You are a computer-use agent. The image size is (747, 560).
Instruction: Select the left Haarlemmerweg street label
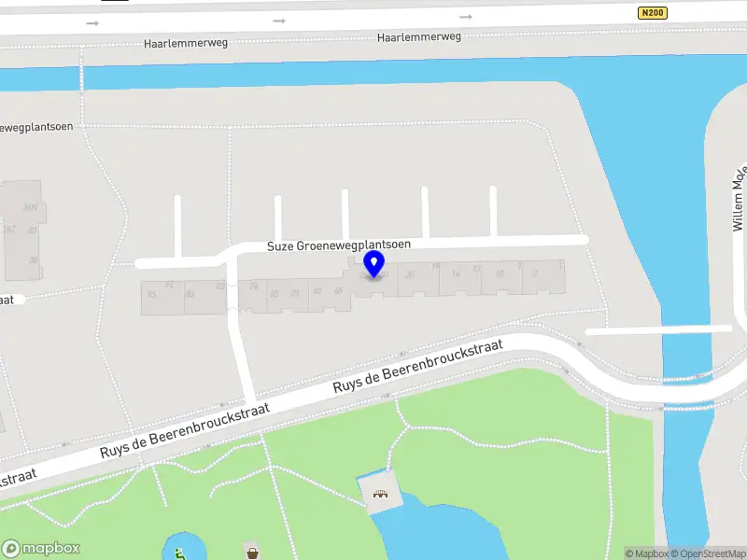pos(186,43)
